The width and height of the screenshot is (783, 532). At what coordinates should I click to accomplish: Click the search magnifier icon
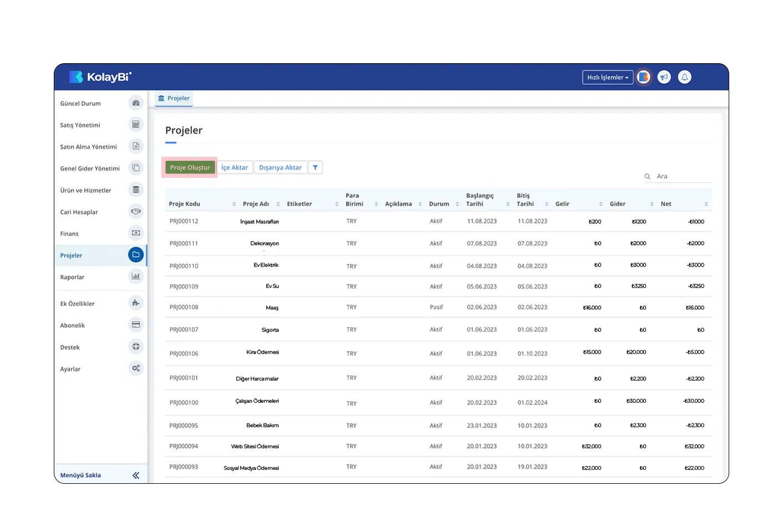[647, 176]
